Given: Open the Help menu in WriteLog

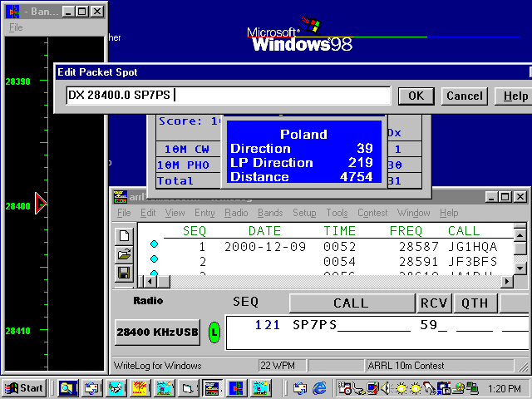Looking at the screenshot, I should point(449,213).
